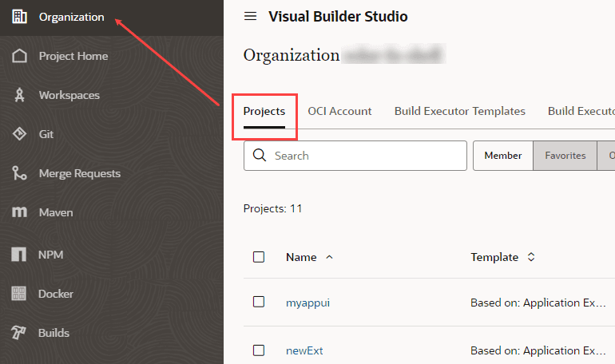Go to Project Home house icon
This screenshot has width=615, height=364.
point(19,56)
